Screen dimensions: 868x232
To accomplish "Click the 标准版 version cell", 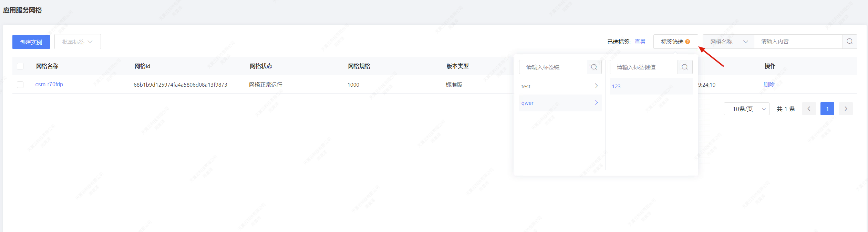I will (454, 85).
